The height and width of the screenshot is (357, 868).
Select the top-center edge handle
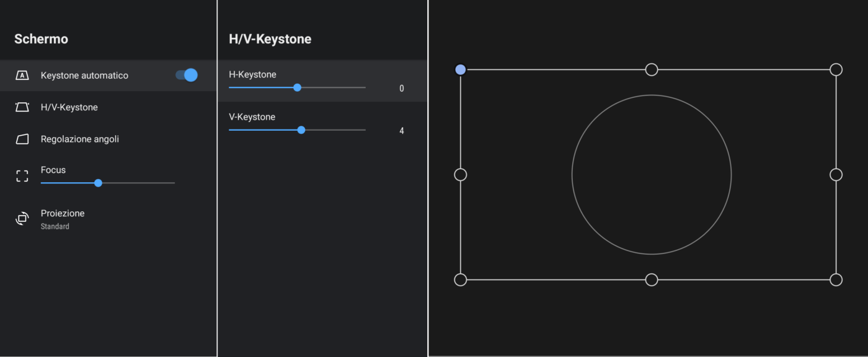[x=652, y=69]
